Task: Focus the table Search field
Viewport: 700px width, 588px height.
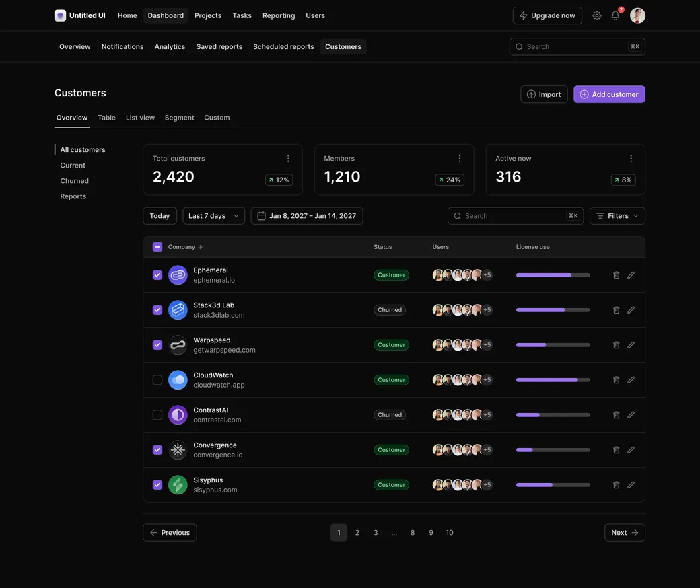Action: [x=516, y=216]
